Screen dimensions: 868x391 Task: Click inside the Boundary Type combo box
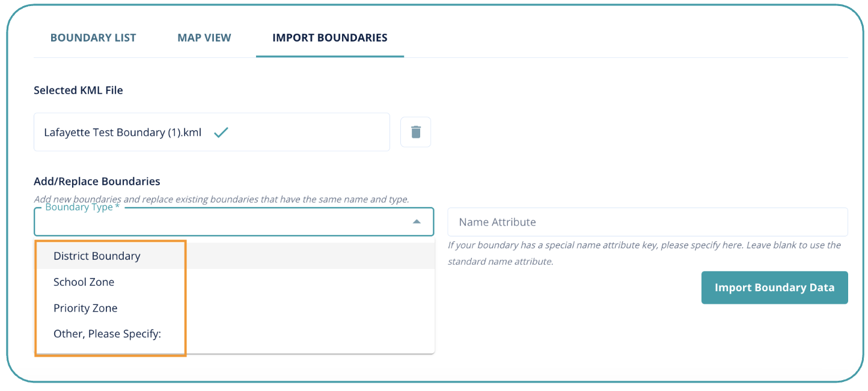[222, 223]
